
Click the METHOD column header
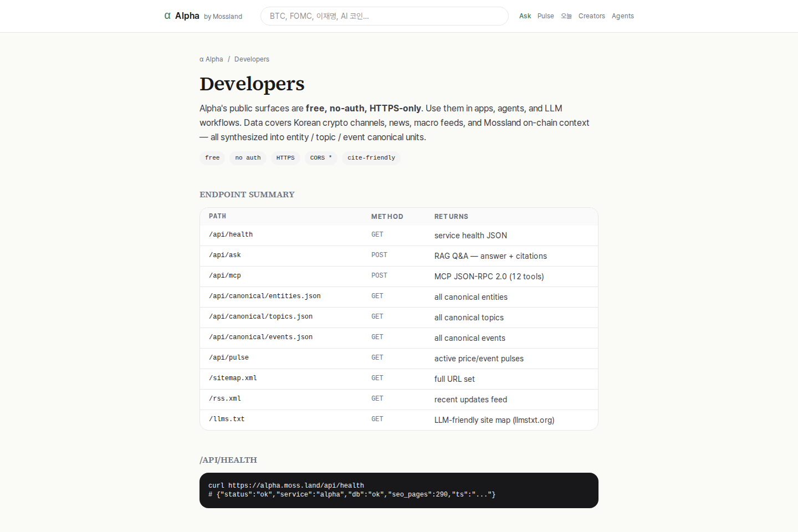click(x=387, y=217)
